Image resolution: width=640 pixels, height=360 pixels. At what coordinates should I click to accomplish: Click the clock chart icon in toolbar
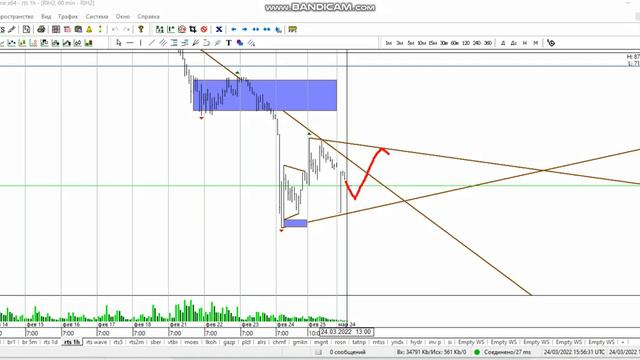pos(182,29)
